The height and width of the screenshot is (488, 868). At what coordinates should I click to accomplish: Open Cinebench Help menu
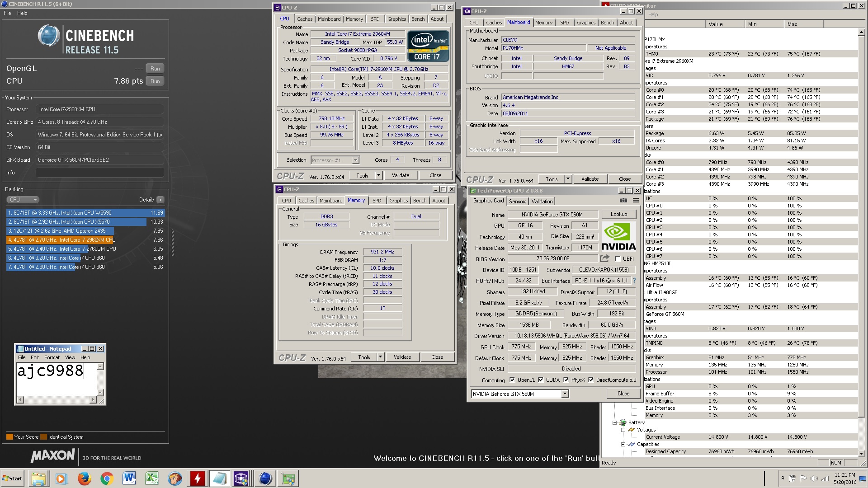[22, 13]
